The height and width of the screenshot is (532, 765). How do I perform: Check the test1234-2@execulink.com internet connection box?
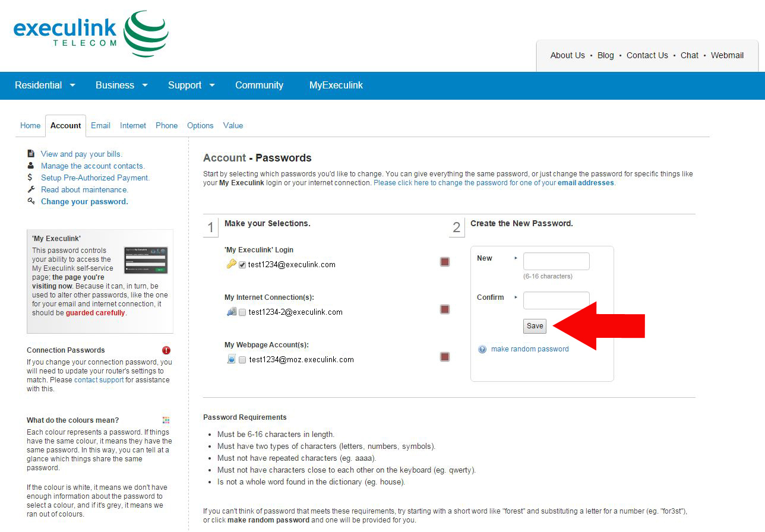click(242, 312)
